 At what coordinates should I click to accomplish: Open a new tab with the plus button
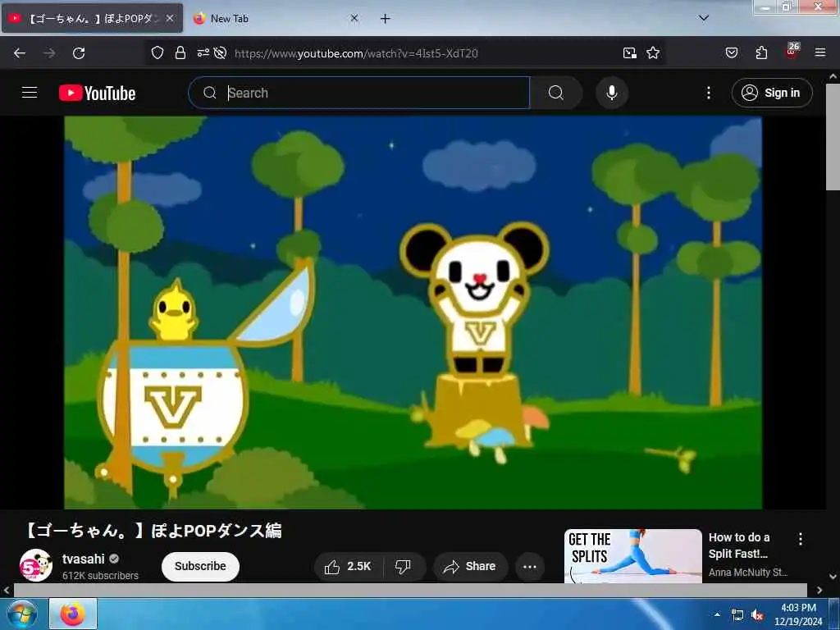(386, 19)
